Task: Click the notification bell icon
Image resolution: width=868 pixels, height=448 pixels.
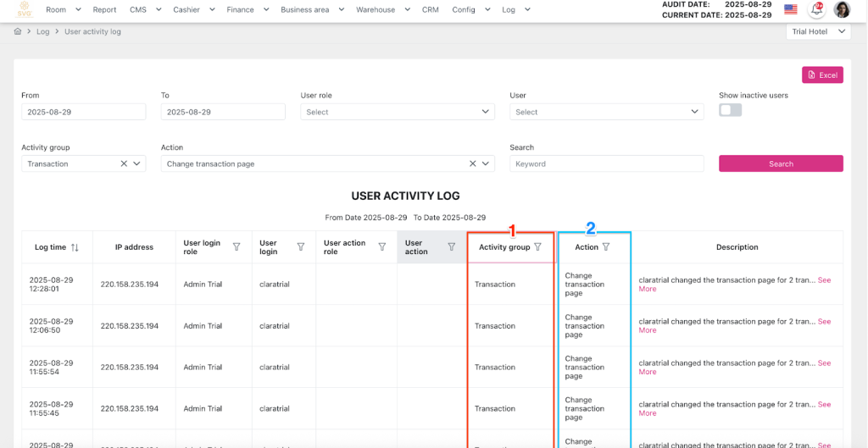Action: (x=816, y=9)
